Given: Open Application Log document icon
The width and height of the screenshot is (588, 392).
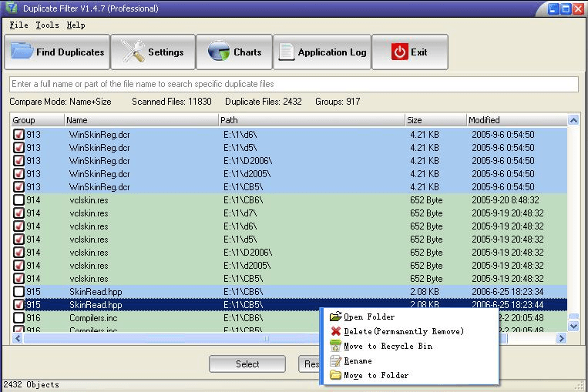Looking at the screenshot, I should pos(287,52).
